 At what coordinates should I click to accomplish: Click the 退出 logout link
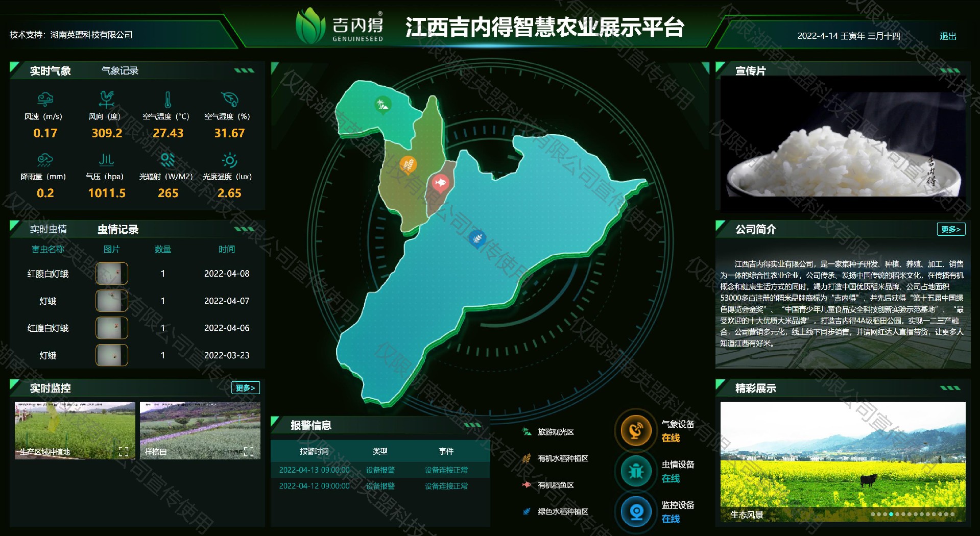click(947, 36)
